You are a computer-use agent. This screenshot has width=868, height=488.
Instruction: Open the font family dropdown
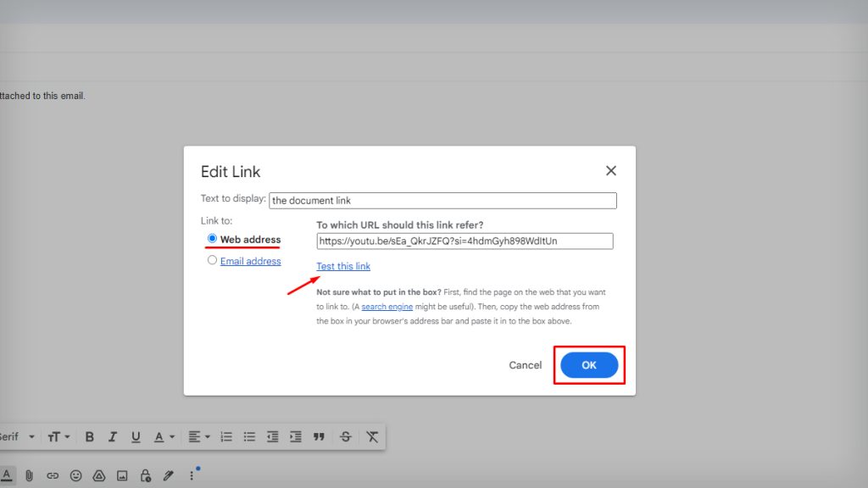point(17,436)
